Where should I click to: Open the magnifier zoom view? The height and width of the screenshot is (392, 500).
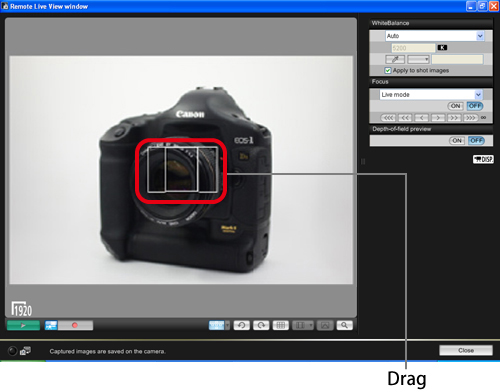coord(344,325)
